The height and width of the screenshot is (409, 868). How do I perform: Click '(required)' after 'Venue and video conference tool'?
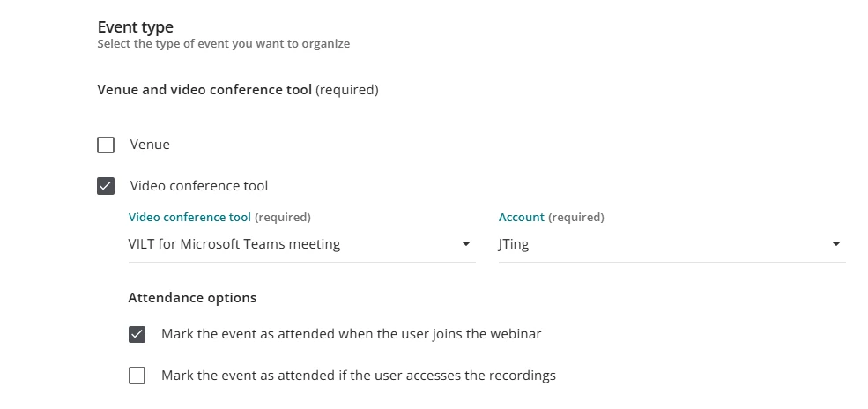coord(347,90)
